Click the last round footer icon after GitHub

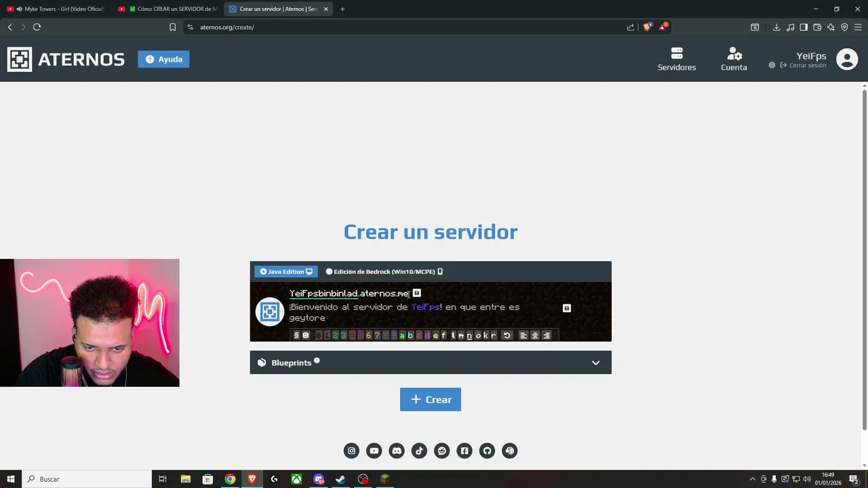tap(509, 451)
